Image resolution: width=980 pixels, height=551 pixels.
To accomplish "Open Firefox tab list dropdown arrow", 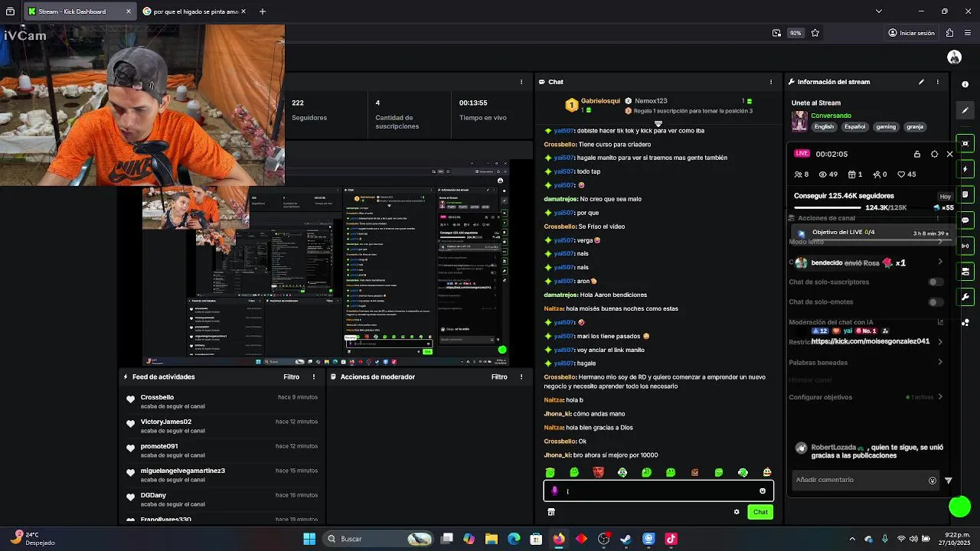I will (x=878, y=11).
